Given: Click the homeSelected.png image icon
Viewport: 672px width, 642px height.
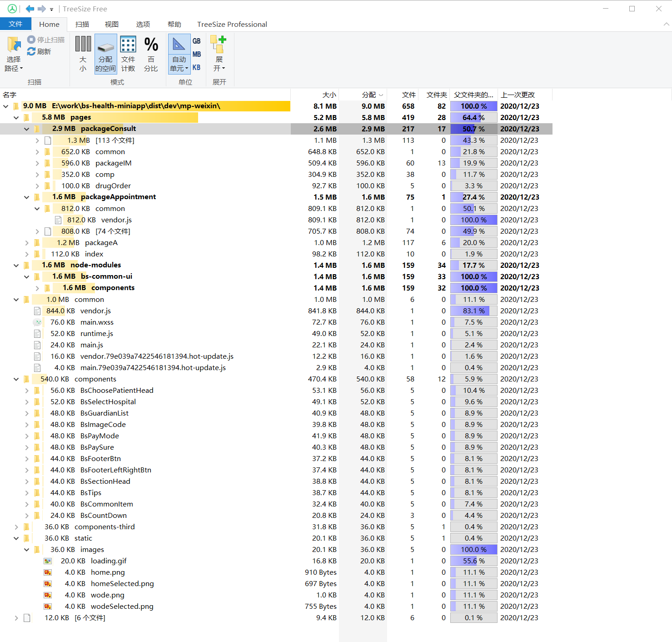Looking at the screenshot, I should coord(48,584).
